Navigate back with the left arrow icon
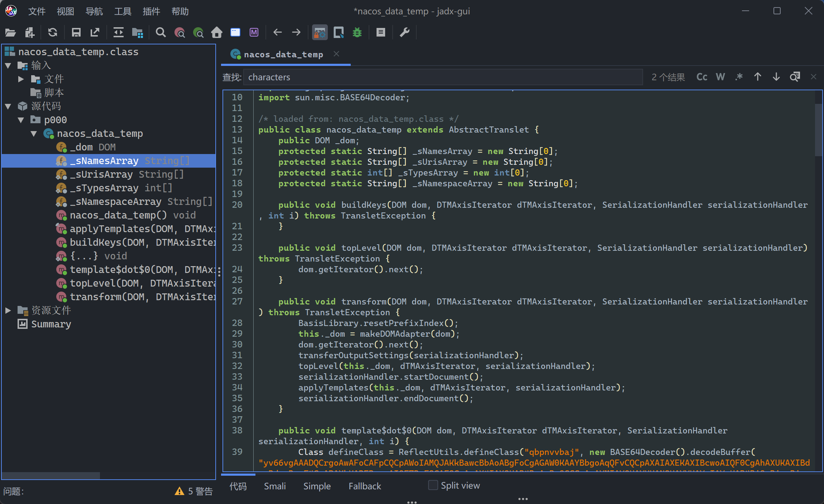 (x=277, y=33)
